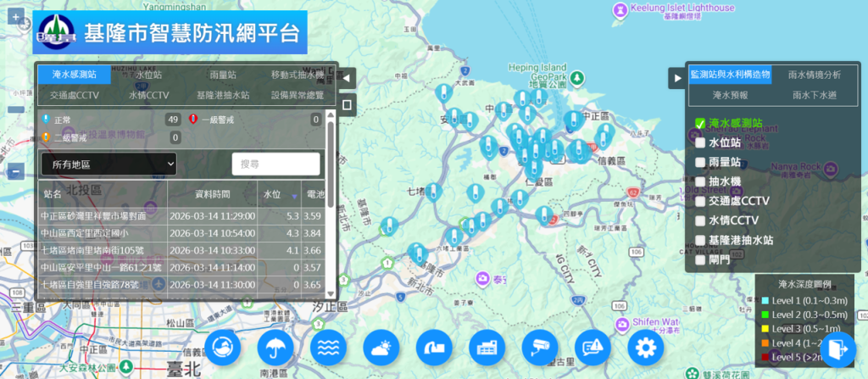Click the CCTV camera icon in bottom toolbar
This screenshot has width=868, height=379.
coord(539,348)
